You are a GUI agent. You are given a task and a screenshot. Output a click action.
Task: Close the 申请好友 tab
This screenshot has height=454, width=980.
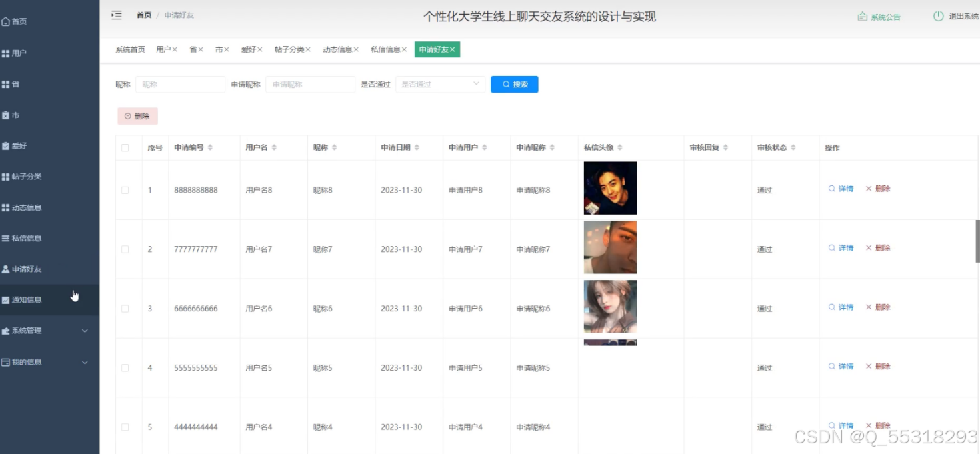[453, 49]
